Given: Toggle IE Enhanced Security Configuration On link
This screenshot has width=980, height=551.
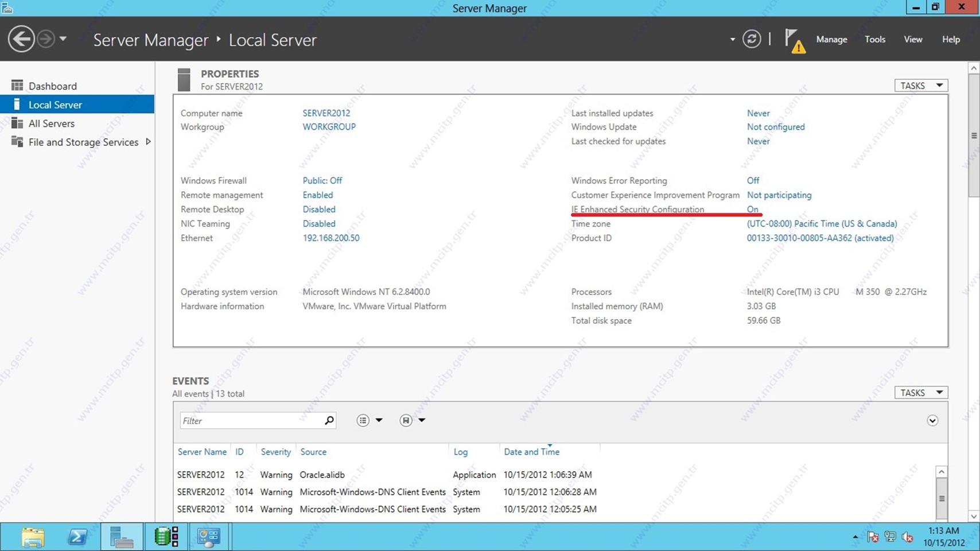Looking at the screenshot, I should coord(752,209).
